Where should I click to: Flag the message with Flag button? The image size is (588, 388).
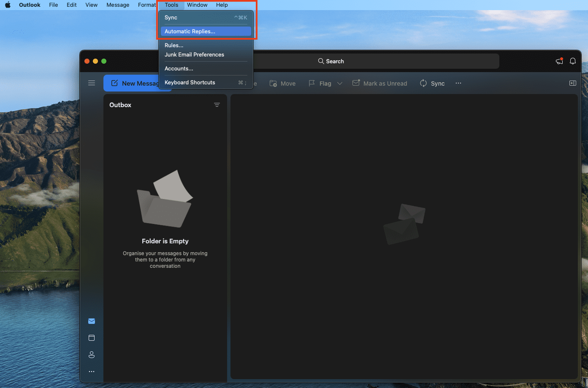320,84
